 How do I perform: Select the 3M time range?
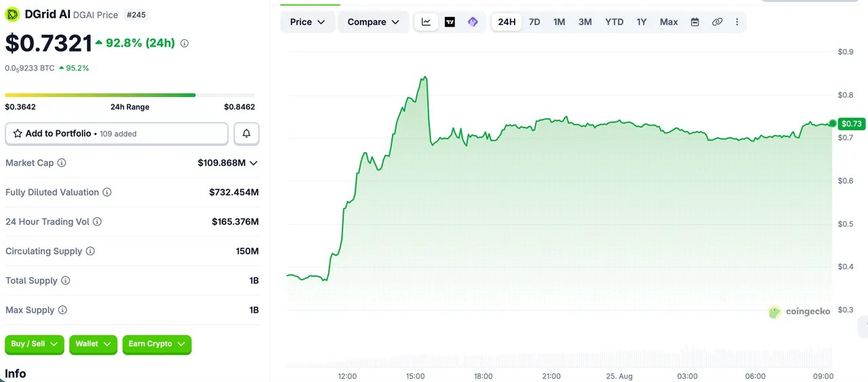[585, 22]
